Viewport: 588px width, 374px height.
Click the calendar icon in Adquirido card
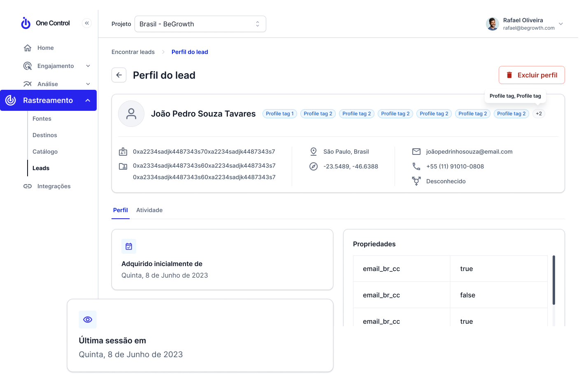coord(129,246)
